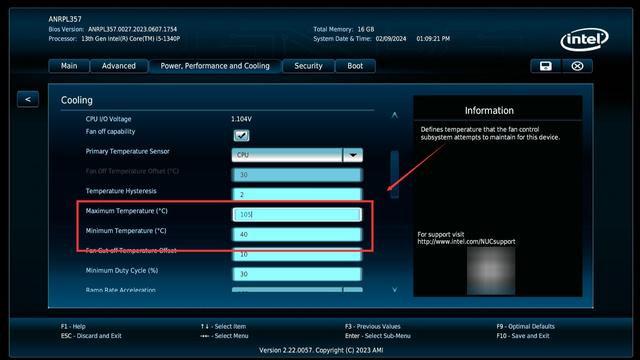Open the Advanced tab

(x=119, y=66)
